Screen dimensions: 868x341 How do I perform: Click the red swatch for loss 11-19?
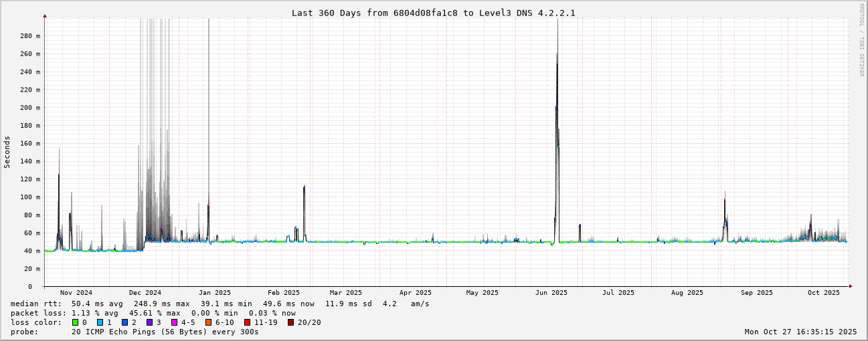point(247,322)
